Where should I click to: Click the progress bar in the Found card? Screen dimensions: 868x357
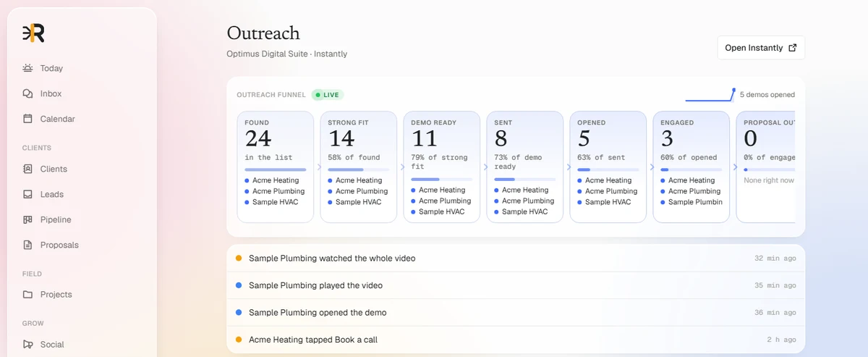click(276, 169)
